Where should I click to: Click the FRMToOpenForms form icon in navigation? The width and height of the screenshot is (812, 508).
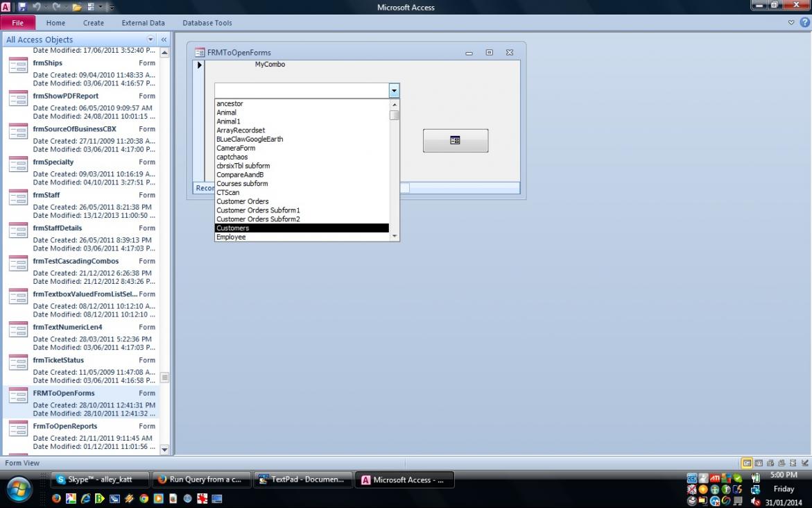[18, 396]
